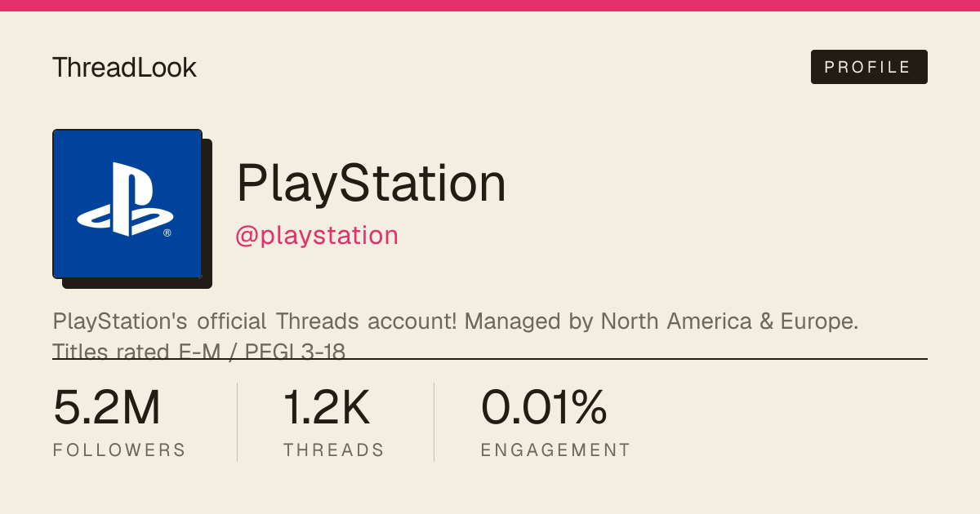Select the PlayStation profile name heading
Viewport: 980px width, 514px height.
coord(372,184)
